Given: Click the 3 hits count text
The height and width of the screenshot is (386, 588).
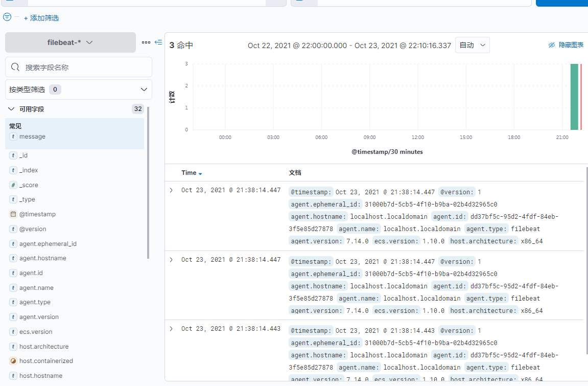Looking at the screenshot, I should [x=181, y=46].
